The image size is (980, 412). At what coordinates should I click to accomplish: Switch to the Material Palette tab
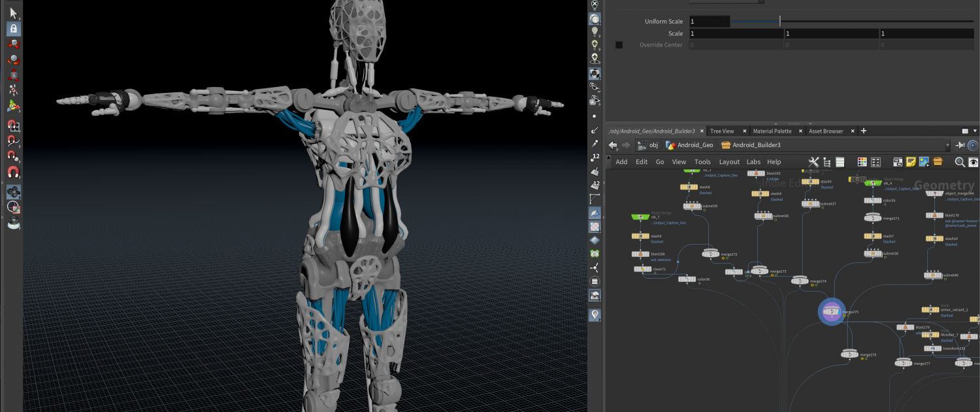click(x=772, y=131)
